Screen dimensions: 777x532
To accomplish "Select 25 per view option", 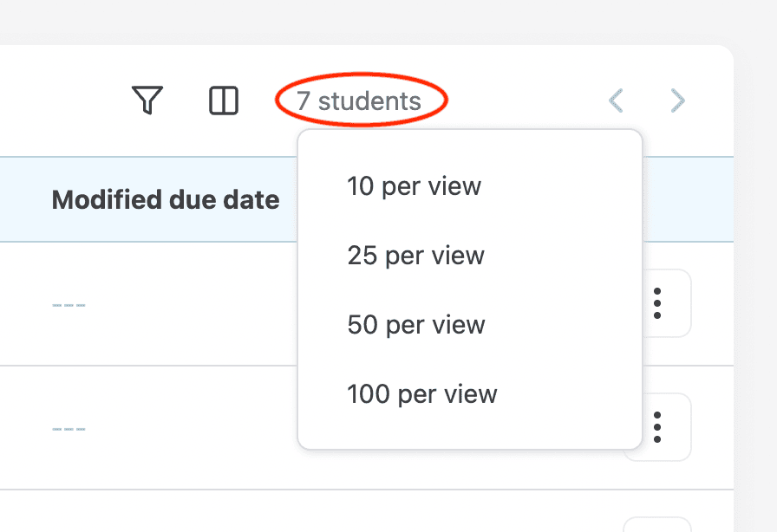I will tap(415, 255).
